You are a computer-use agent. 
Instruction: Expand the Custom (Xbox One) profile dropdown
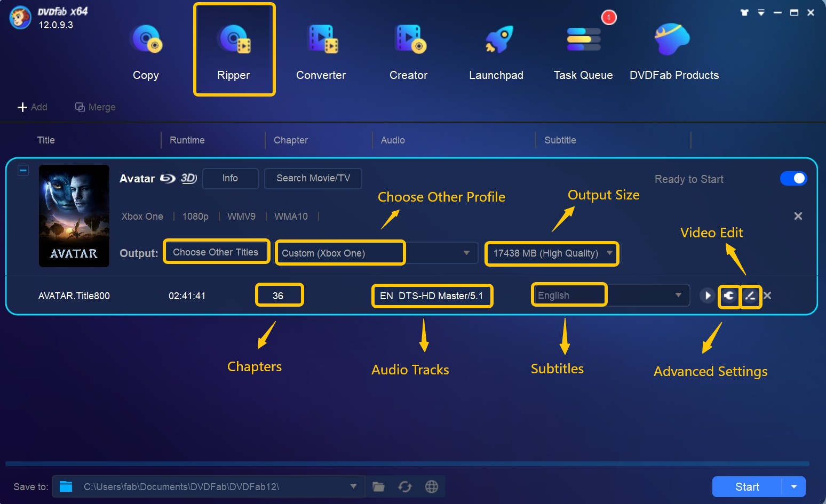pyautogui.click(x=466, y=253)
